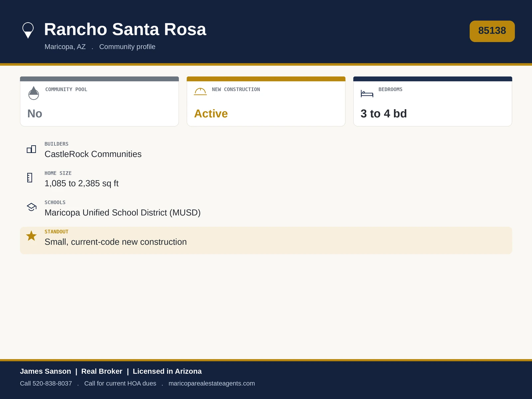This screenshot has height=399, width=532.
Task: Click the builders buildings icon
Action: coord(31,149)
